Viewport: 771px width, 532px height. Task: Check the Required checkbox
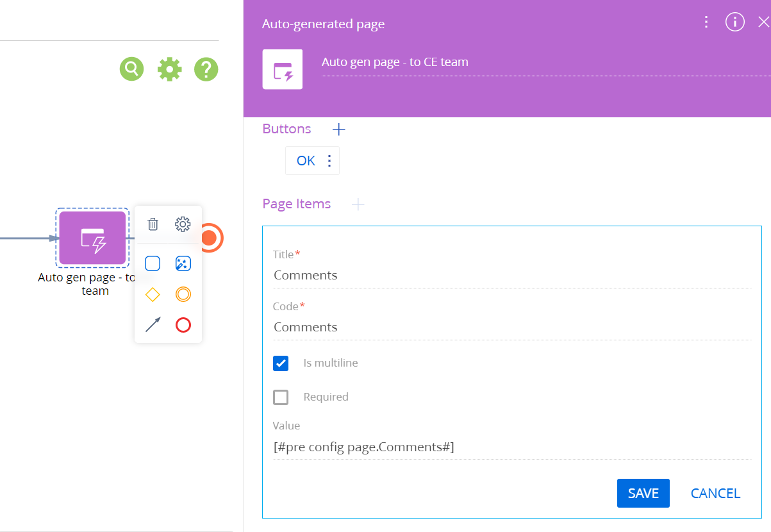point(281,397)
